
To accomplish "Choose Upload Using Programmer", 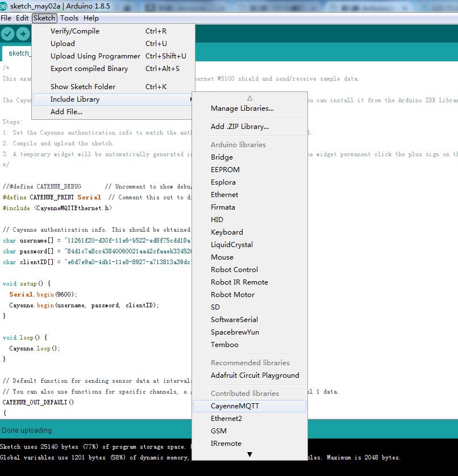I will (x=113, y=56).
